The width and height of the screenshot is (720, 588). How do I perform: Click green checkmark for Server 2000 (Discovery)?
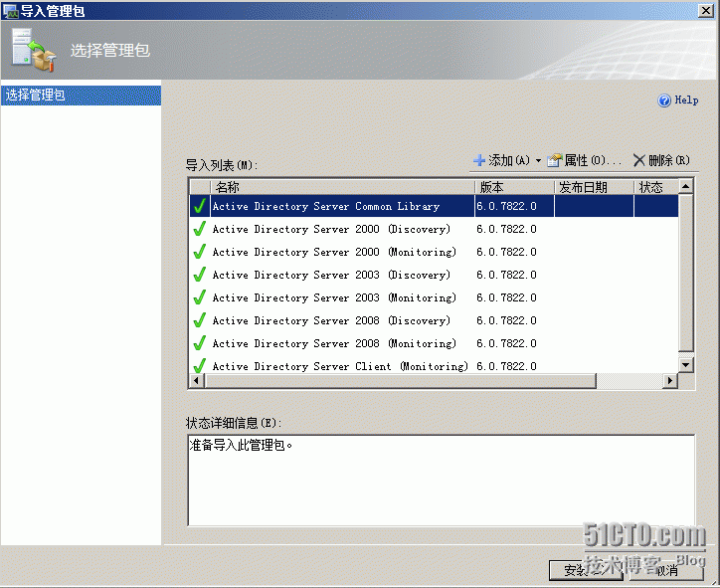point(200,229)
